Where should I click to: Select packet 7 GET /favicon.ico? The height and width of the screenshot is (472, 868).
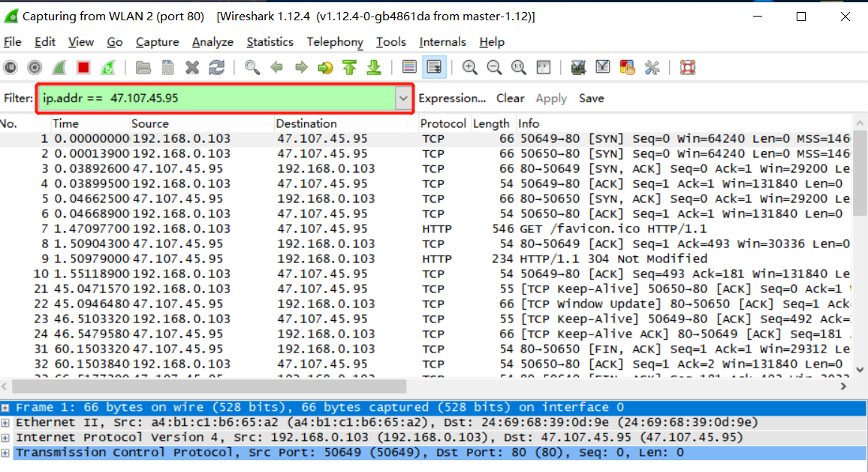click(425, 228)
